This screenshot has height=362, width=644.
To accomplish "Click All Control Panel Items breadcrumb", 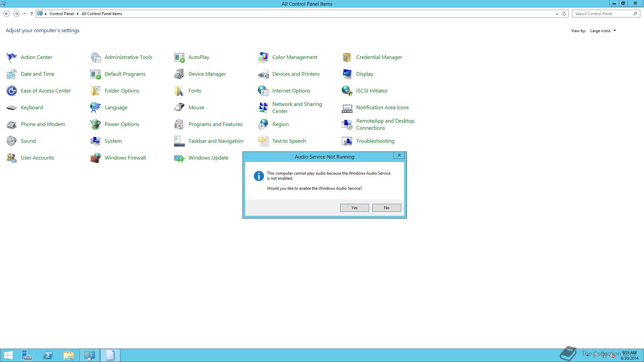I will click(x=102, y=14).
